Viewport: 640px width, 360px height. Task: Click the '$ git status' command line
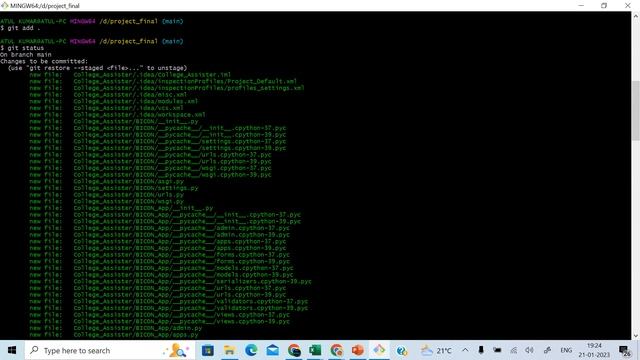tap(22, 48)
